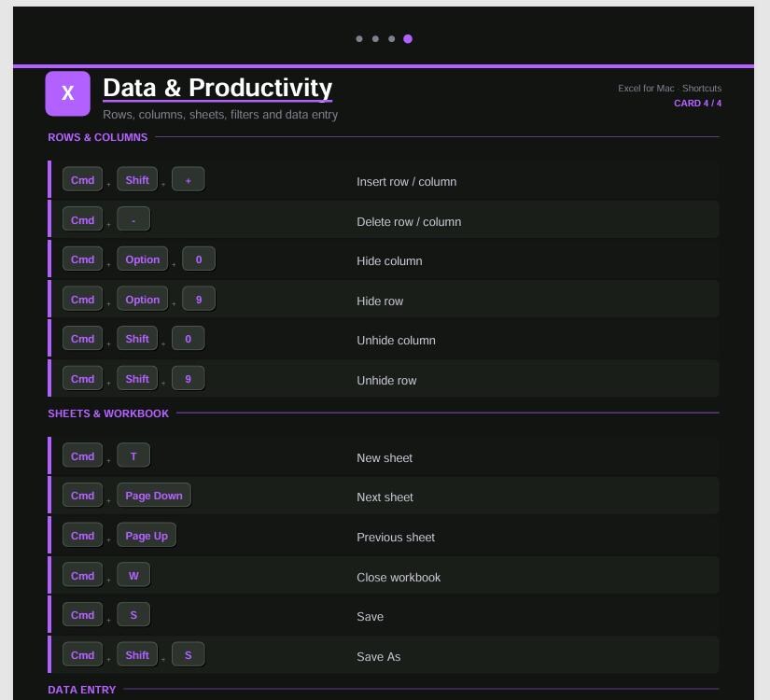Click the 'New sheet' description
This screenshot has width=770, height=700.
[x=385, y=458]
